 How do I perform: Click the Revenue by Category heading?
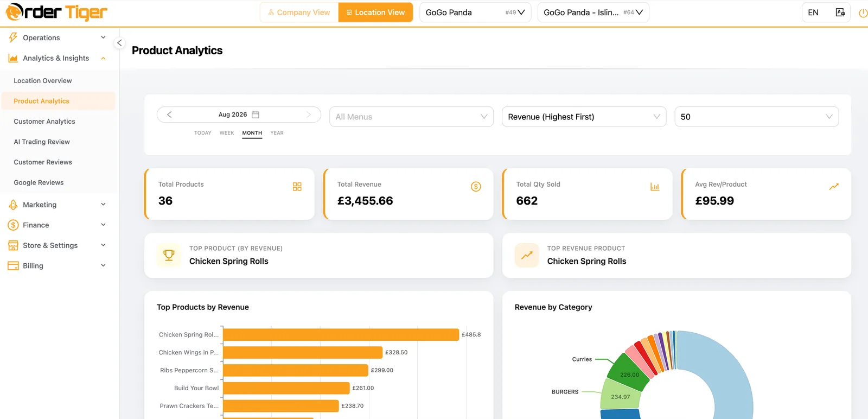[553, 307]
